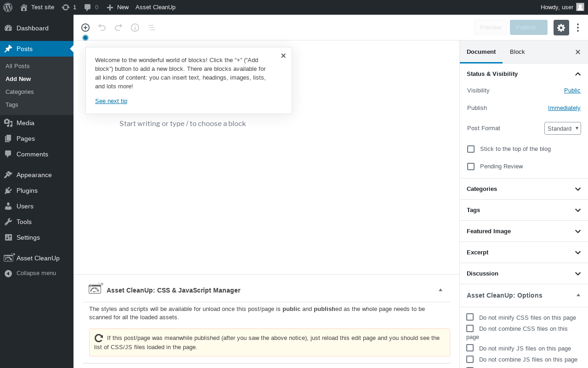Viewport: 588px width, 368px height.
Task: Open Block navigation icon
Action: tap(152, 28)
